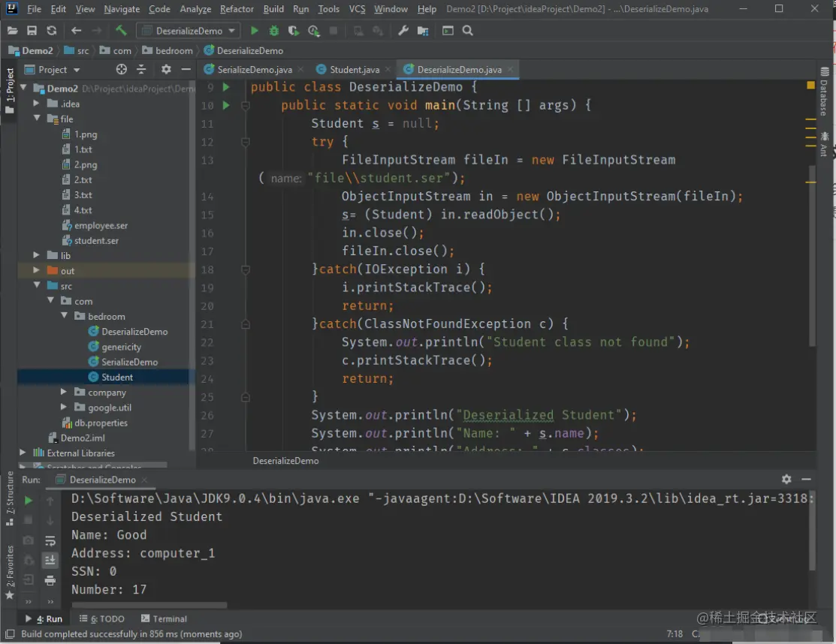Select db.properties file in tree

[x=100, y=423]
